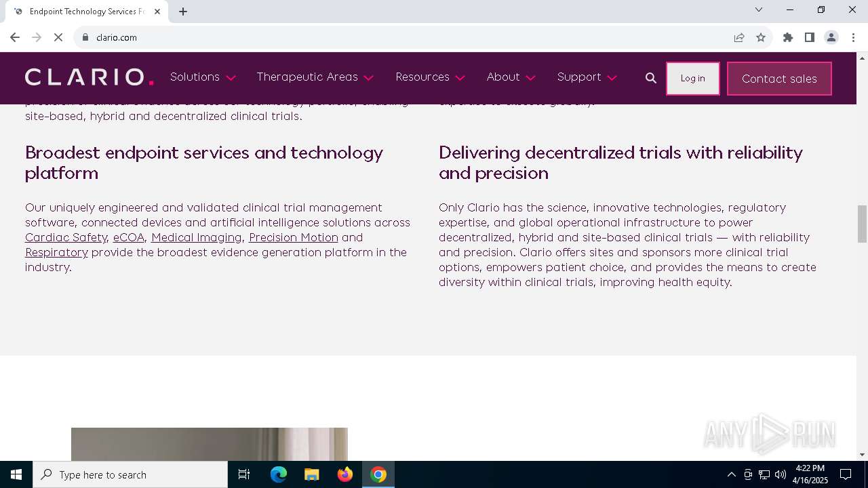Open the site search magnifier icon
The image size is (868, 488).
(x=651, y=78)
